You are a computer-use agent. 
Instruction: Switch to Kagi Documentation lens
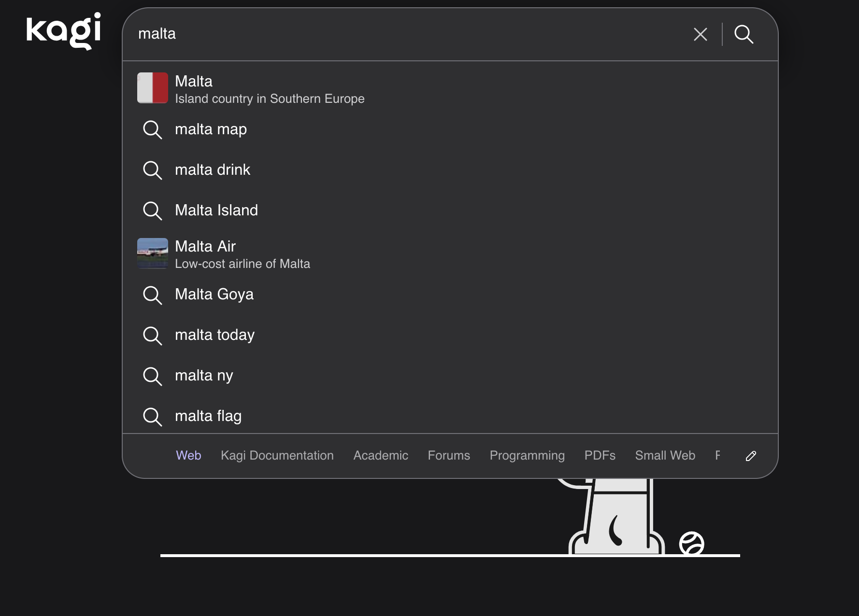[277, 455]
